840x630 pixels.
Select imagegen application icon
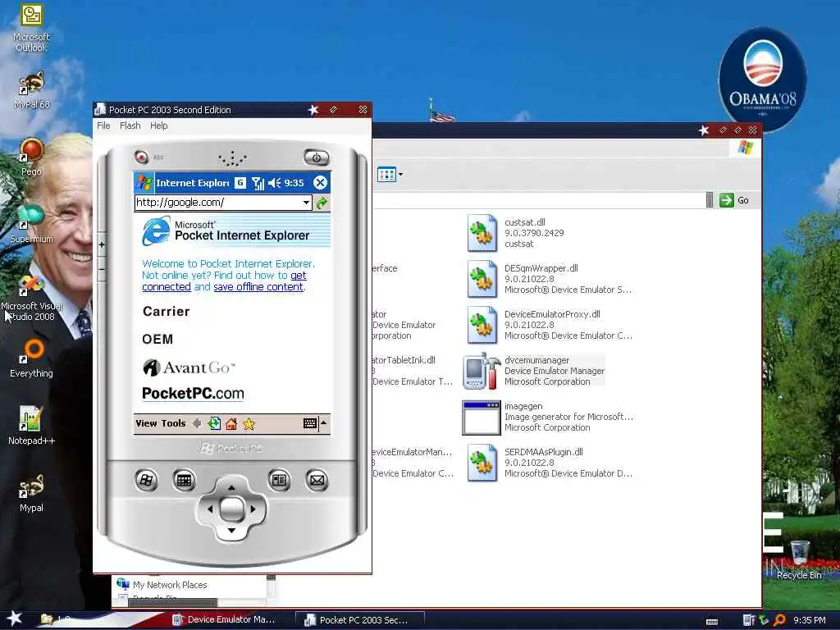(482, 418)
